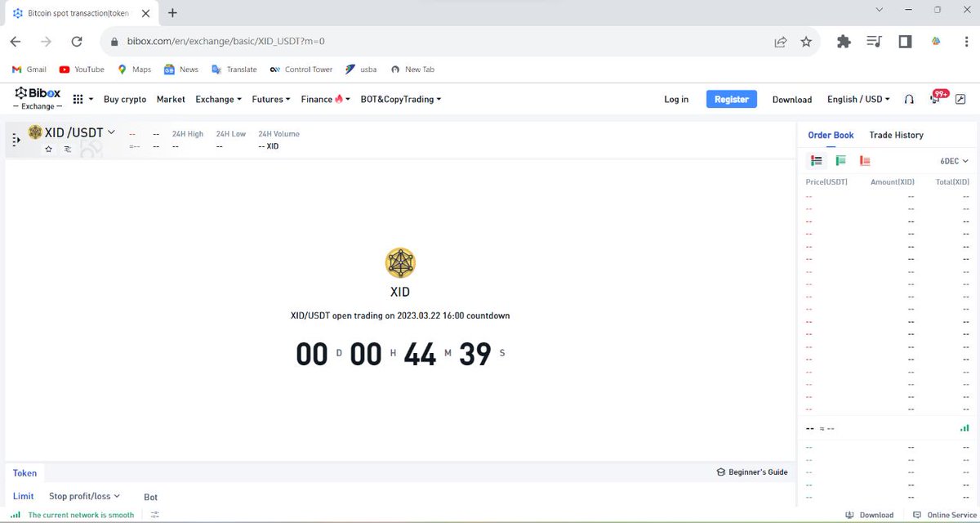Click the 'The current network is smooth' status text
The height and width of the screenshot is (523, 980).
click(x=81, y=515)
